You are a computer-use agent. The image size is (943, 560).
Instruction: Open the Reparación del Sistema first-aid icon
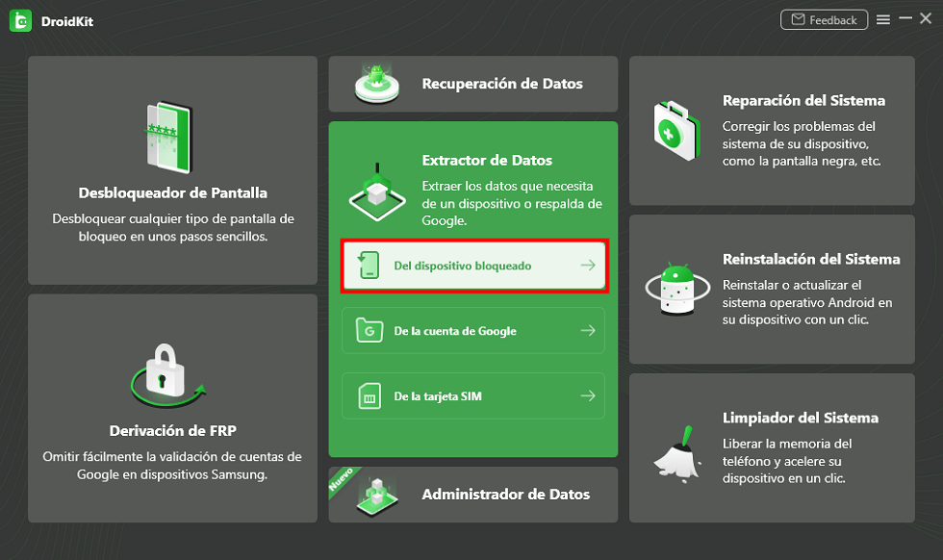tap(677, 131)
